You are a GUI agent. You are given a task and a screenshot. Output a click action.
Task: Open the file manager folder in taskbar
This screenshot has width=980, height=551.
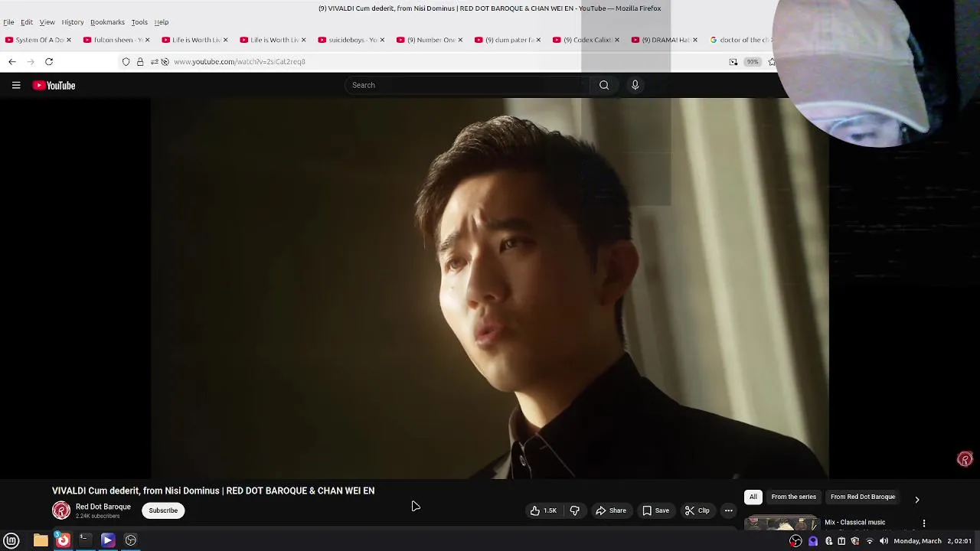click(41, 540)
